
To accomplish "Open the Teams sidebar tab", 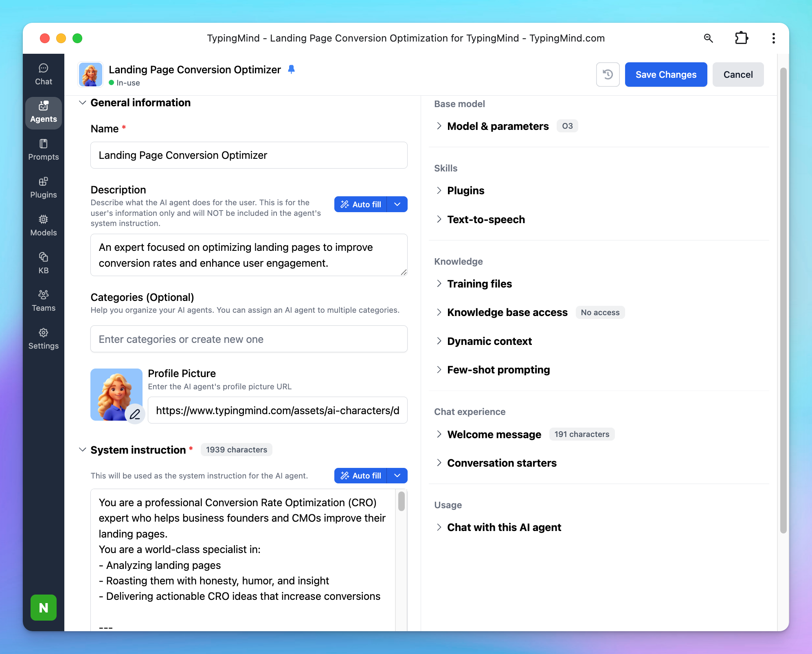I will (44, 301).
